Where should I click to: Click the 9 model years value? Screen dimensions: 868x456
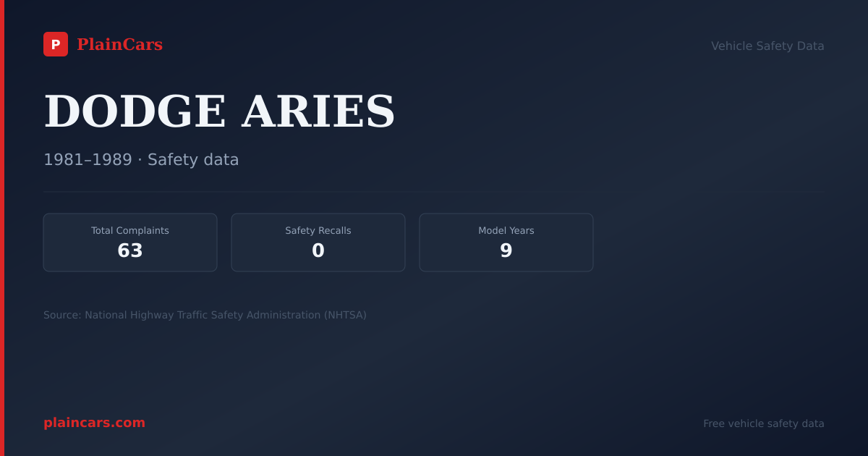506,251
